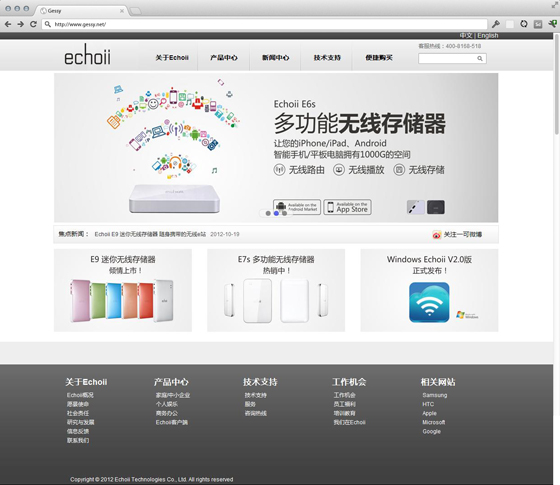Image resolution: width=560 pixels, height=485 pixels.
Task: Switch language to English
Action: pos(488,35)
